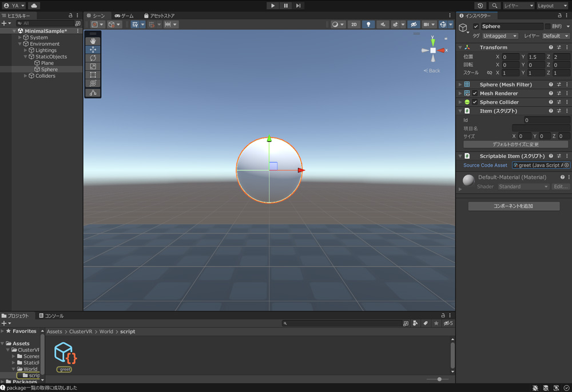The height and width of the screenshot is (392, 572).
Task: Open the Layout dropdown
Action: tap(552, 6)
